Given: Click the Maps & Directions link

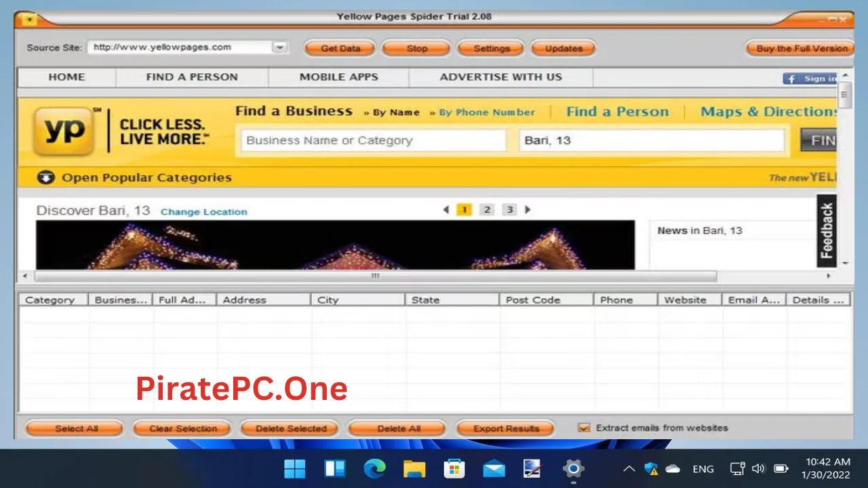Looking at the screenshot, I should pos(769,112).
